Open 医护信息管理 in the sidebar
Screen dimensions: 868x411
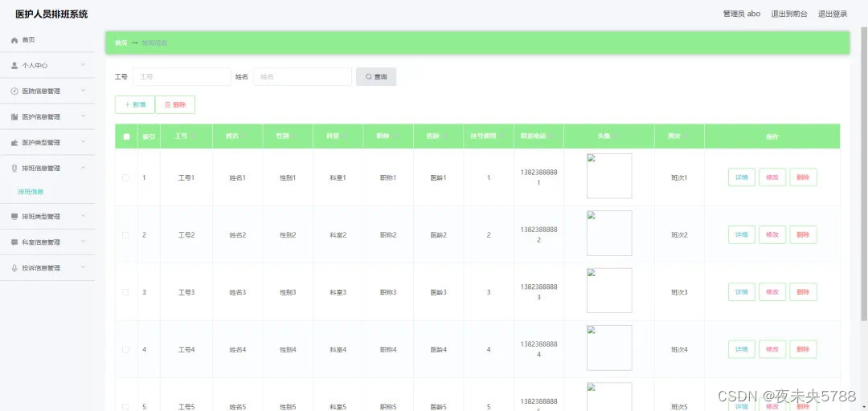47,116
